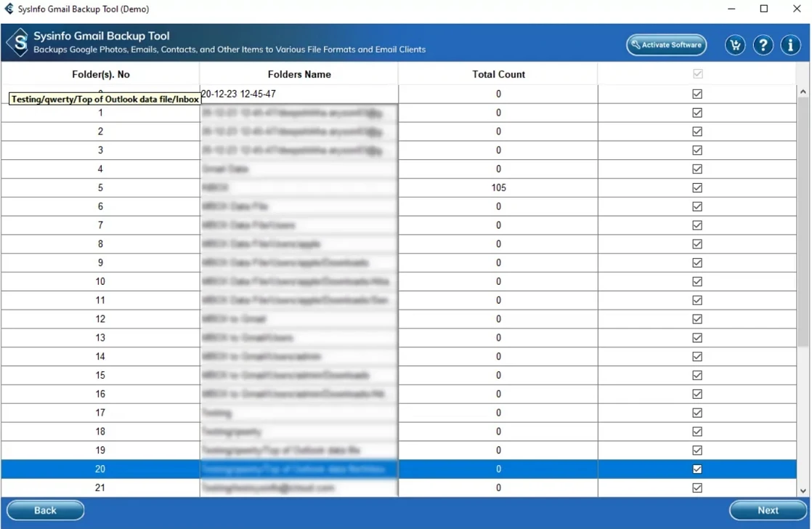Screen dimensions: 812x529
Task: Toggle the select-all checkbox in header
Action: (697, 73)
